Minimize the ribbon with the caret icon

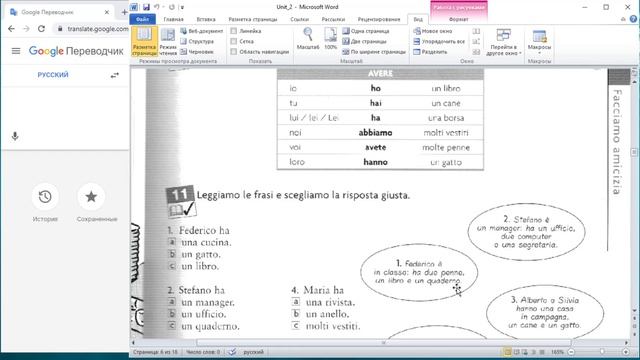(x=623, y=19)
